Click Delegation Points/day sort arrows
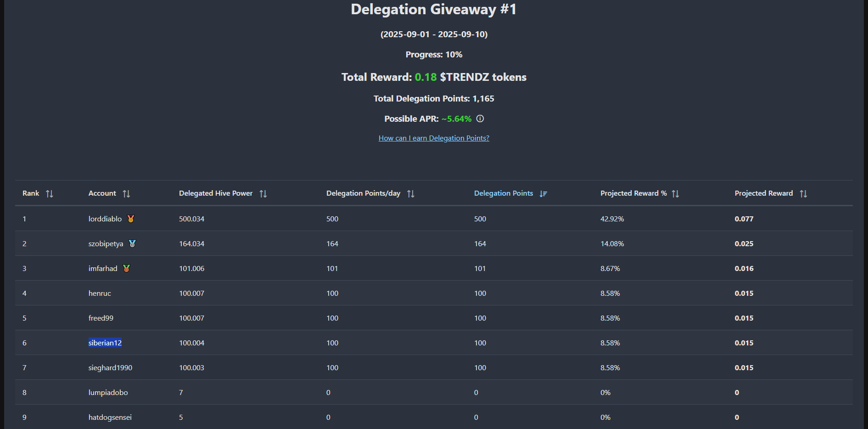 (411, 194)
